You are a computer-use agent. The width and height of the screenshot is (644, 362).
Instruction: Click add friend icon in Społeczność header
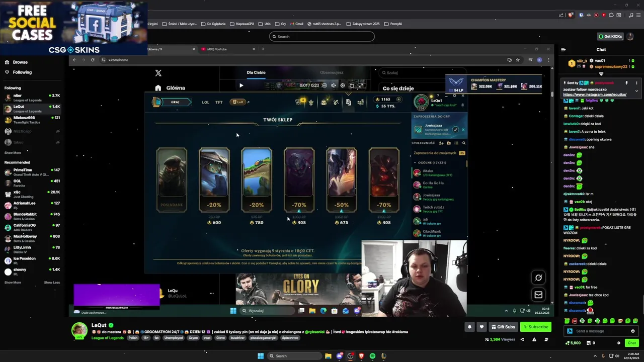pos(441,143)
